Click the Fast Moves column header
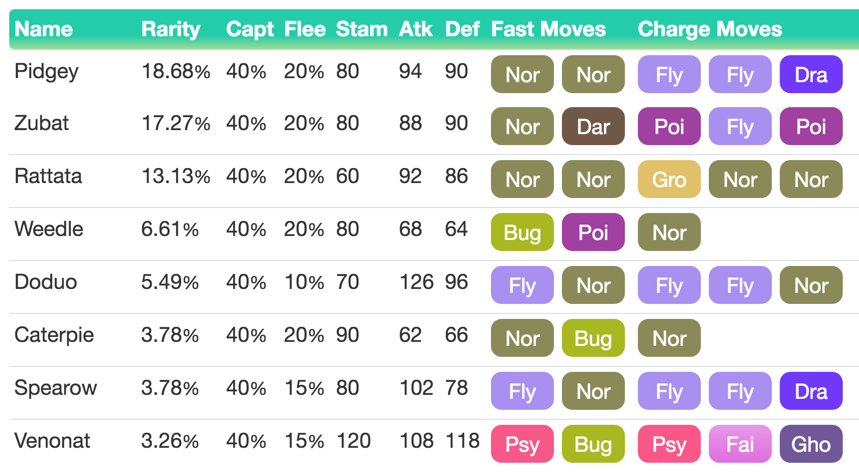 point(548,29)
